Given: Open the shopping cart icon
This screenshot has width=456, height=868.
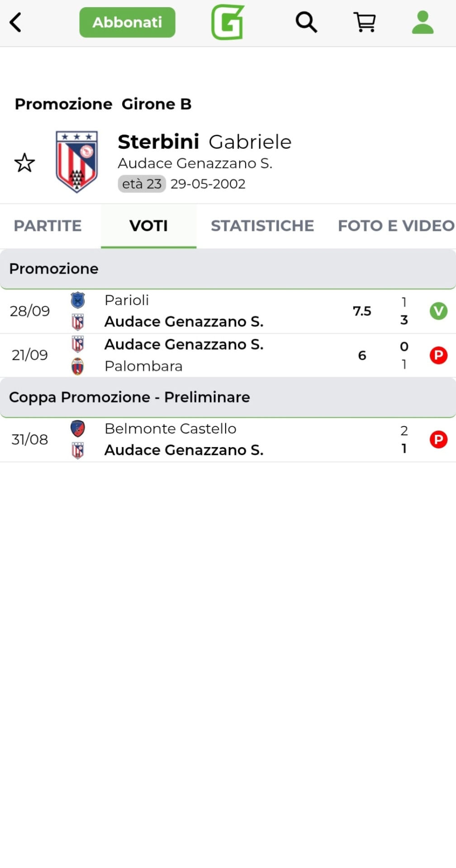Looking at the screenshot, I should [365, 22].
